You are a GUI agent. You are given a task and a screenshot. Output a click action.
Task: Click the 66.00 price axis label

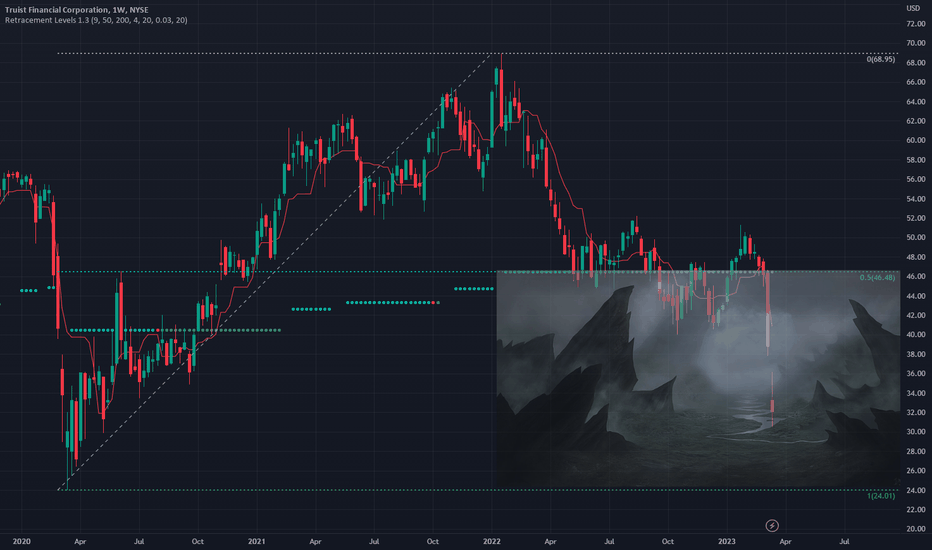tap(916, 82)
